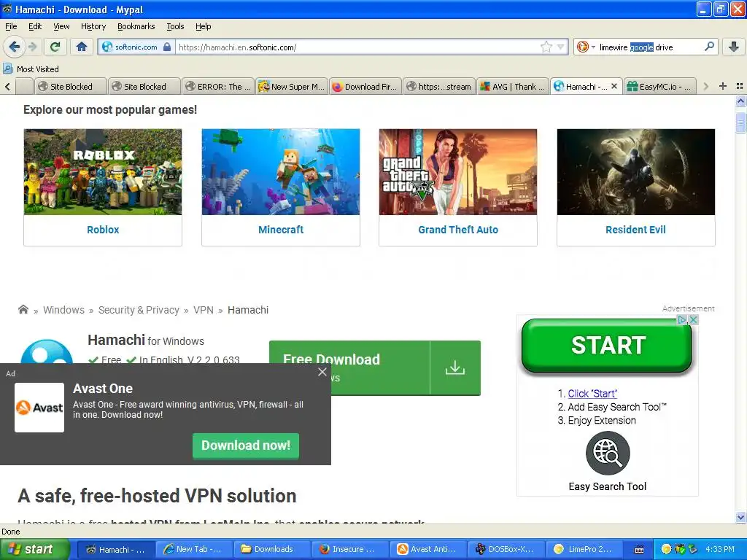The image size is (747, 560).
Task: Open the Resident Evil thumbnail image
Action: [x=635, y=172]
